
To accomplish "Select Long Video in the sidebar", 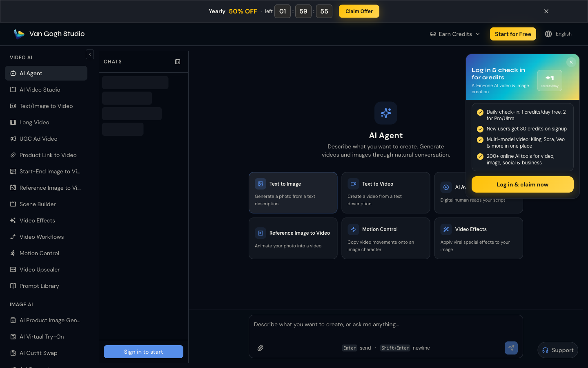I will coord(46,122).
